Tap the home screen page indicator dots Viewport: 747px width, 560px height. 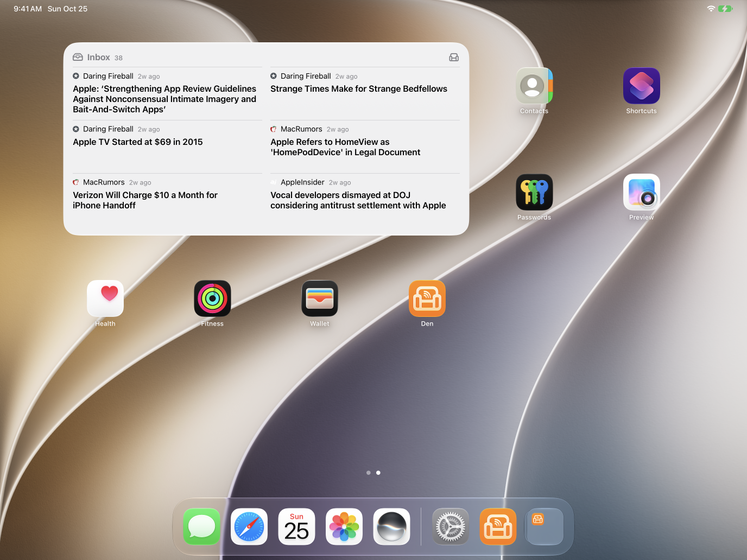pyautogui.click(x=373, y=473)
